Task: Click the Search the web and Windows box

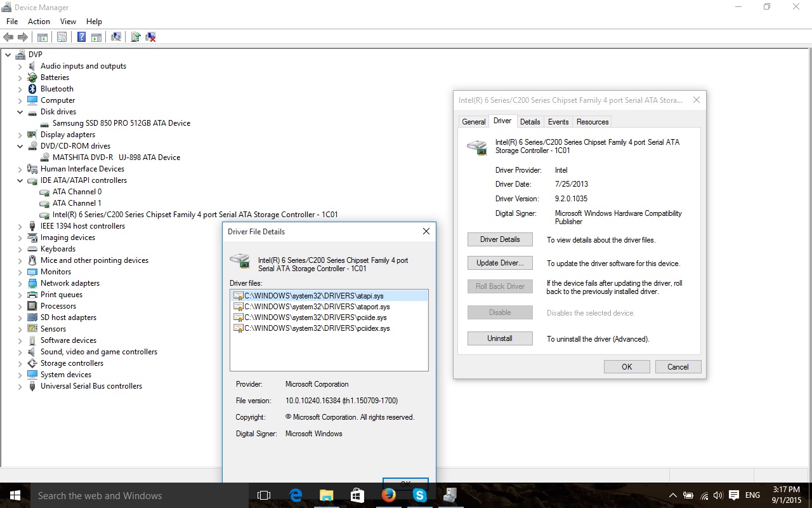Action: pos(138,495)
